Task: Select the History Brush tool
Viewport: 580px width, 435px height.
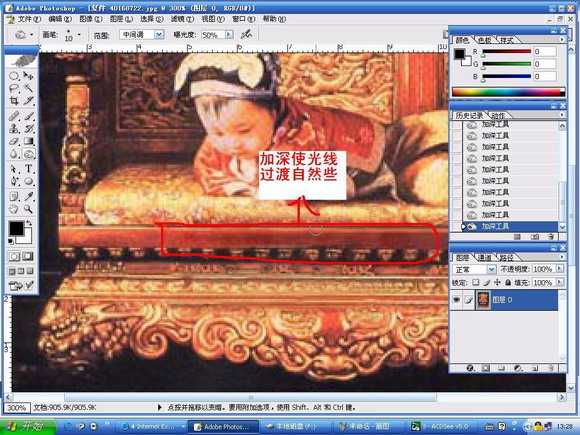Action: (x=28, y=129)
